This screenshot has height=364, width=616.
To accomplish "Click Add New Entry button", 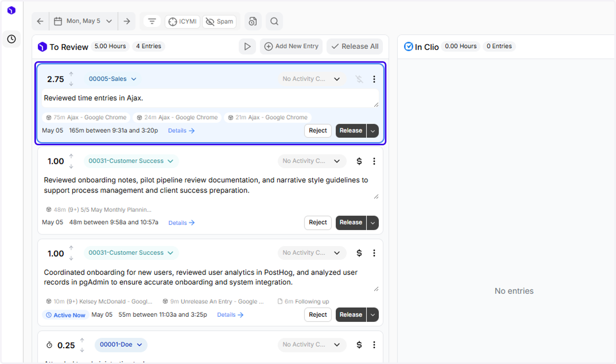I will point(292,46).
